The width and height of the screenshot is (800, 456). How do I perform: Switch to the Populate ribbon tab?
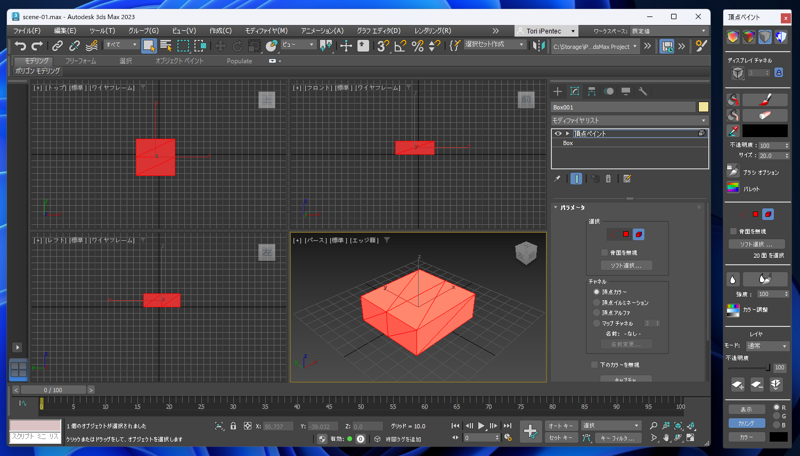point(239,61)
